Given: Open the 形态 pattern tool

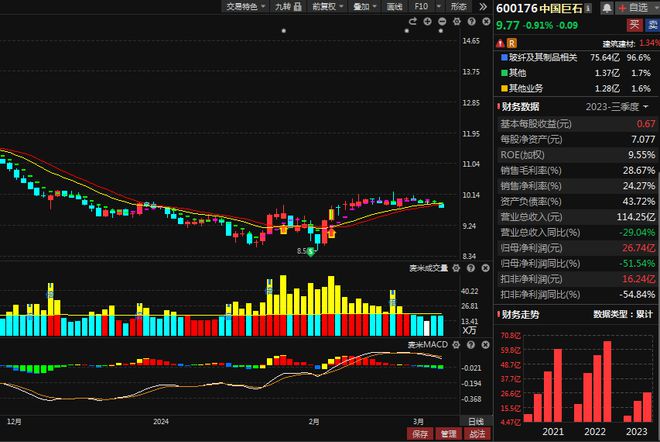Looking at the screenshot, I should click(x=459, y=6).
